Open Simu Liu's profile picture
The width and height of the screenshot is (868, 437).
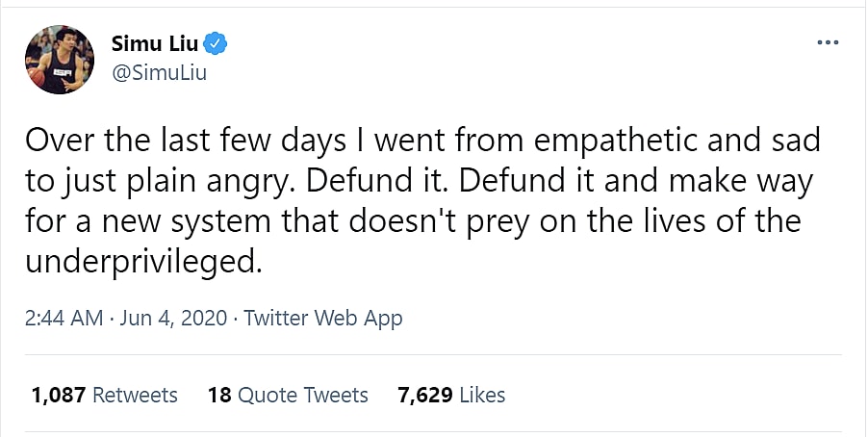(x=59, y=59)
